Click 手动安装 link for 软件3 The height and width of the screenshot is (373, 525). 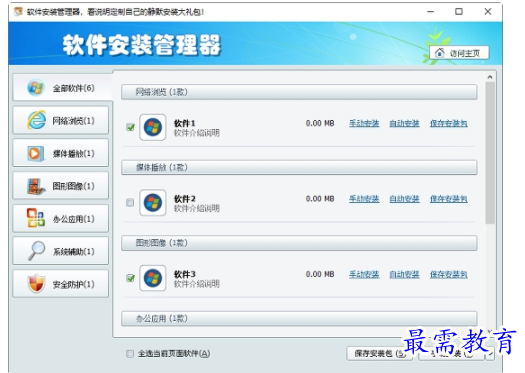click(x=364, y=274)
